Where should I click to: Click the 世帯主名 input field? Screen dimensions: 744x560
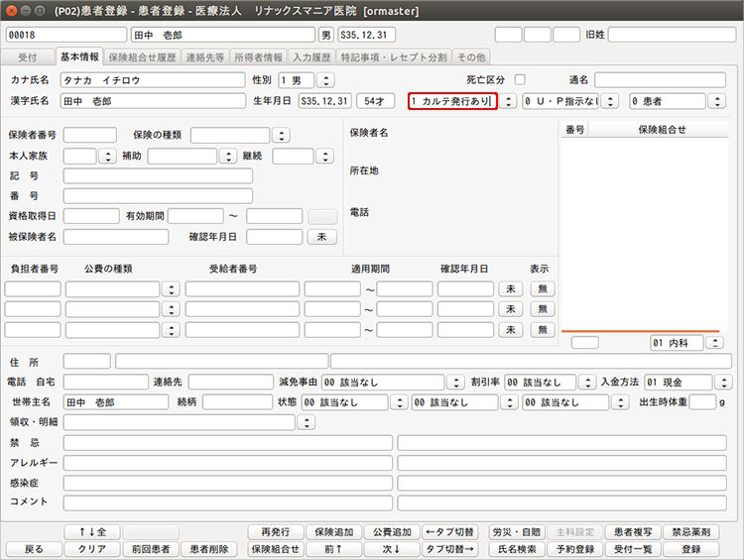coord(116,402)
